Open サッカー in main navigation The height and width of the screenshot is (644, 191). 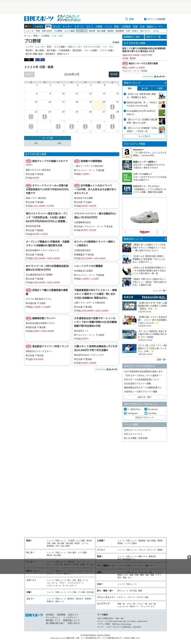click(67, 27)
